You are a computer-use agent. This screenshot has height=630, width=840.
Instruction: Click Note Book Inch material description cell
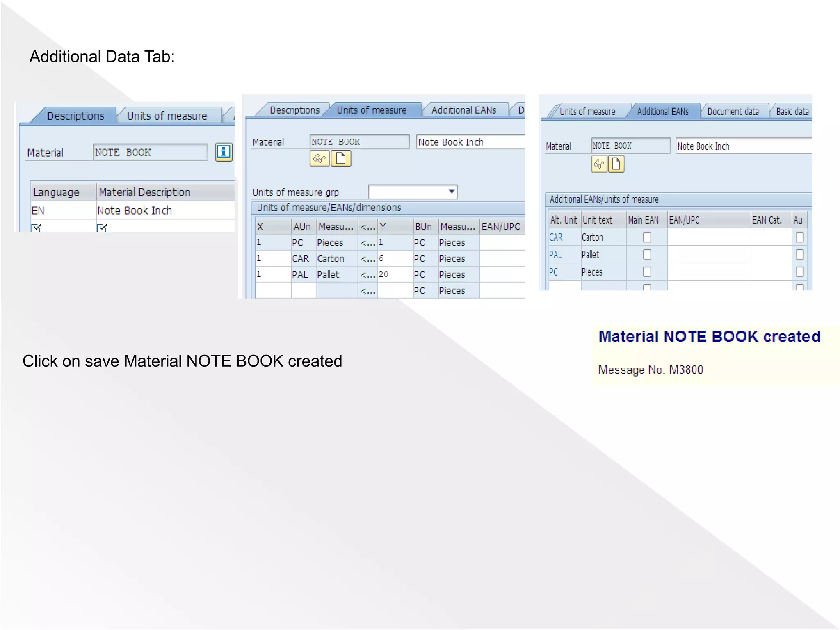pos(166,210)
